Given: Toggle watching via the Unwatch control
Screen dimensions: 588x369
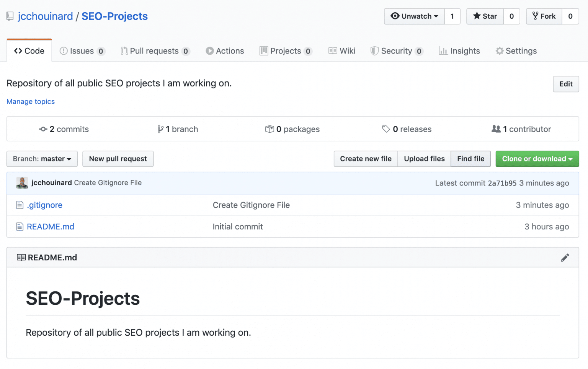Looking at the screenshot, I should point(414,16).
